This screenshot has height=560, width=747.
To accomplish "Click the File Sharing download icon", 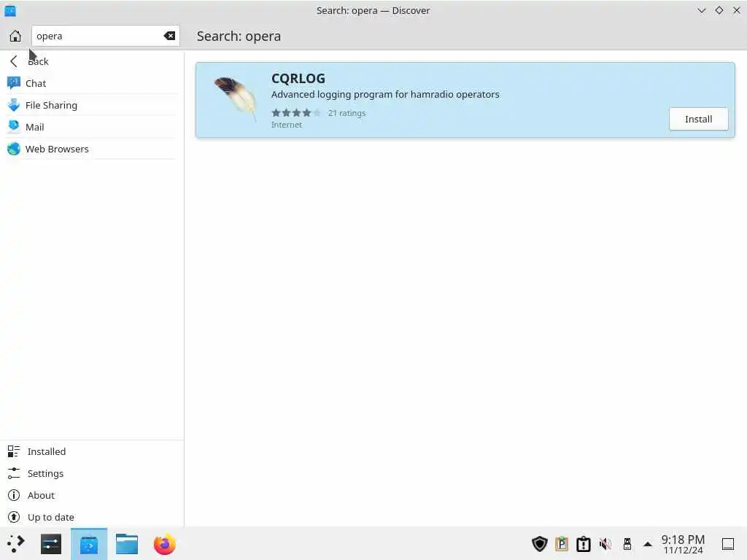I will 14,105.
